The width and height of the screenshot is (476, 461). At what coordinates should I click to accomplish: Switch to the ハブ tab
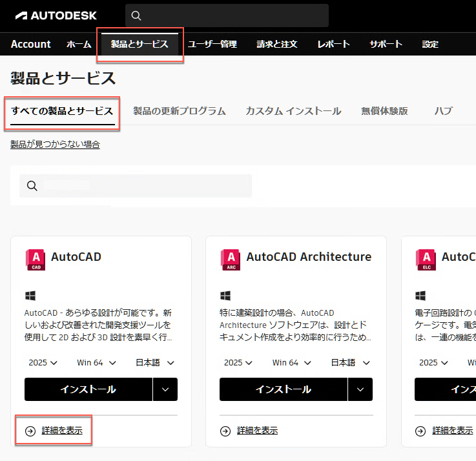pos(443,111)
